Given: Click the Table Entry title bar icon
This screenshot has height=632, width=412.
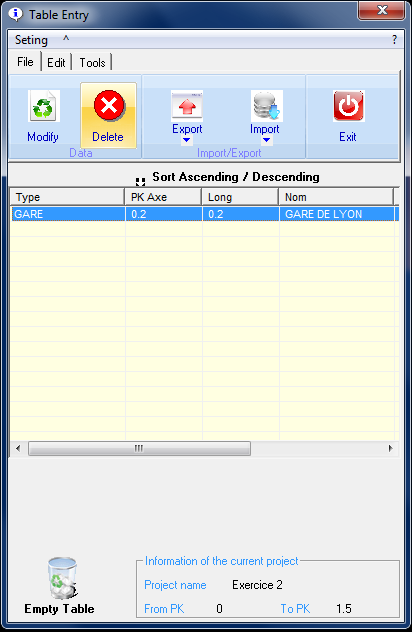Looking at the screenshot, I should pos(15,14).
